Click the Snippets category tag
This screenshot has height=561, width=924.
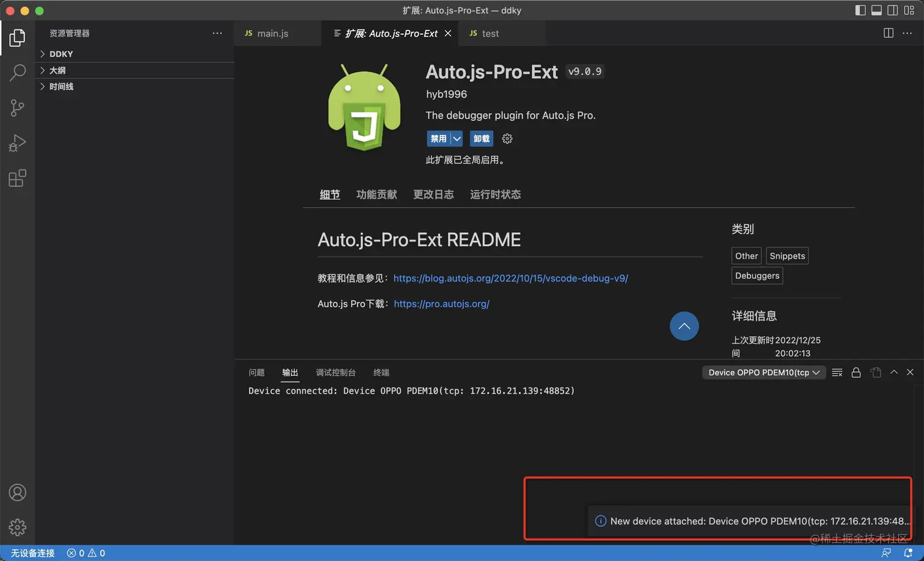click(x=787, y=256)
